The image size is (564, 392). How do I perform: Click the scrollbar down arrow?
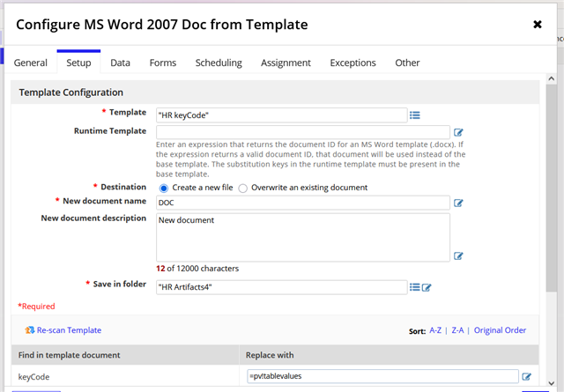tap(552, 383)
